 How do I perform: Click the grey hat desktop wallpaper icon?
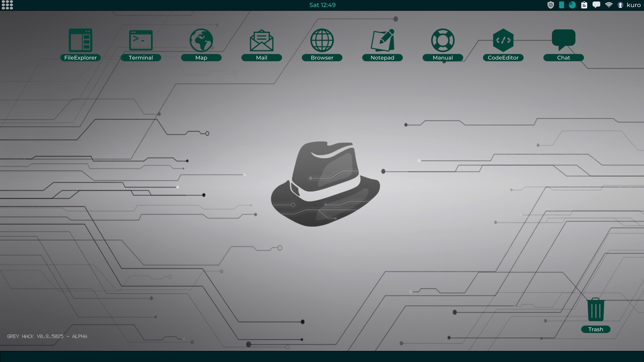point(322,181)
